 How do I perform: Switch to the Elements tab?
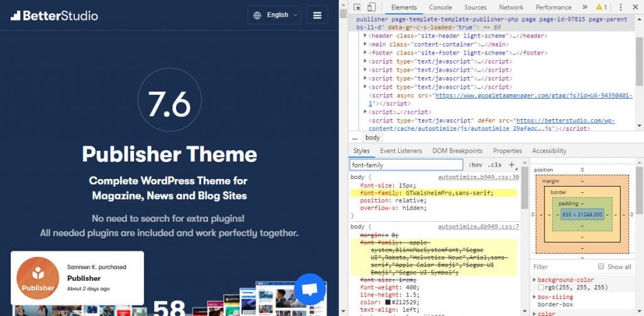point(404,7)
